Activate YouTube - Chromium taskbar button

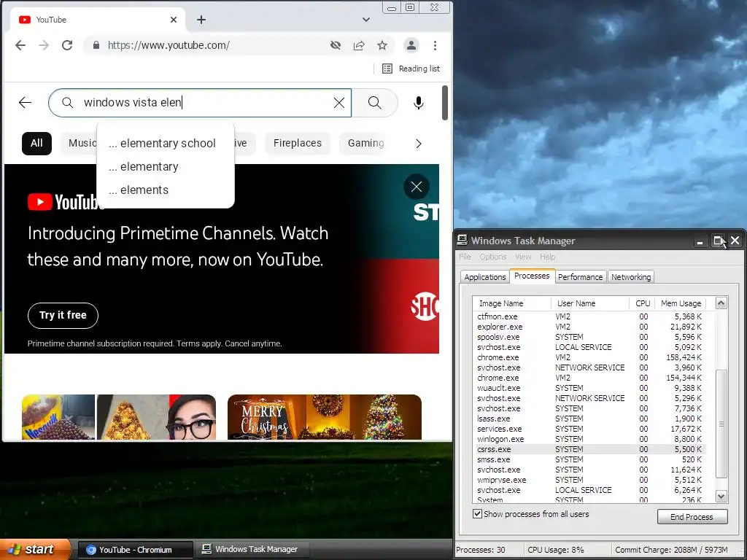[x=135, y=550]
